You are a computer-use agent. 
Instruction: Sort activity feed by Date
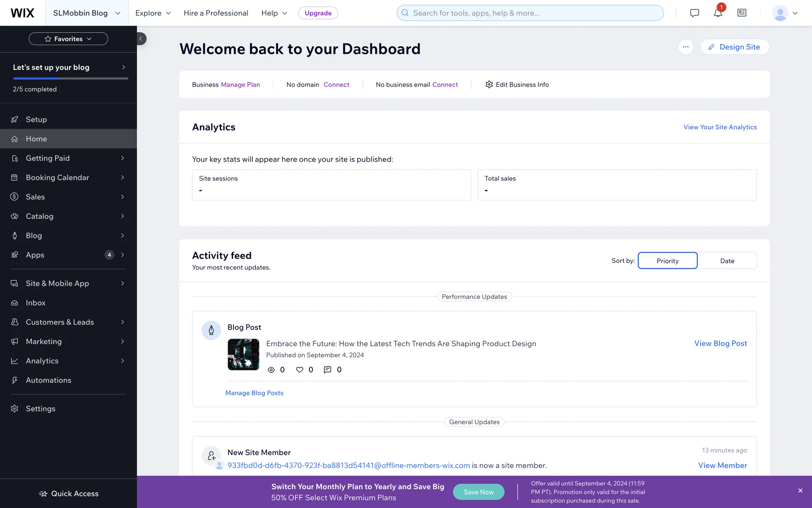click(727, 261)
